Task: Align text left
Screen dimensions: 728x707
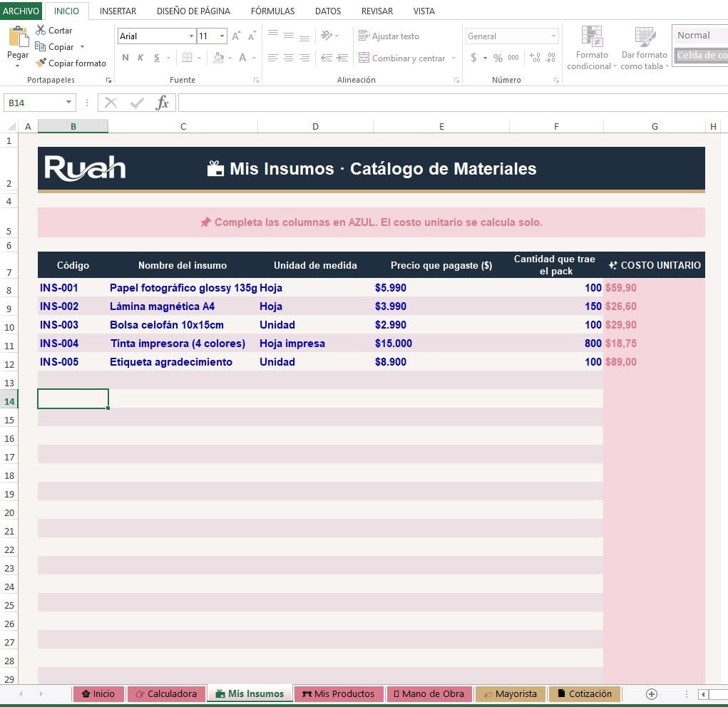Action: (x=273, y=58)
